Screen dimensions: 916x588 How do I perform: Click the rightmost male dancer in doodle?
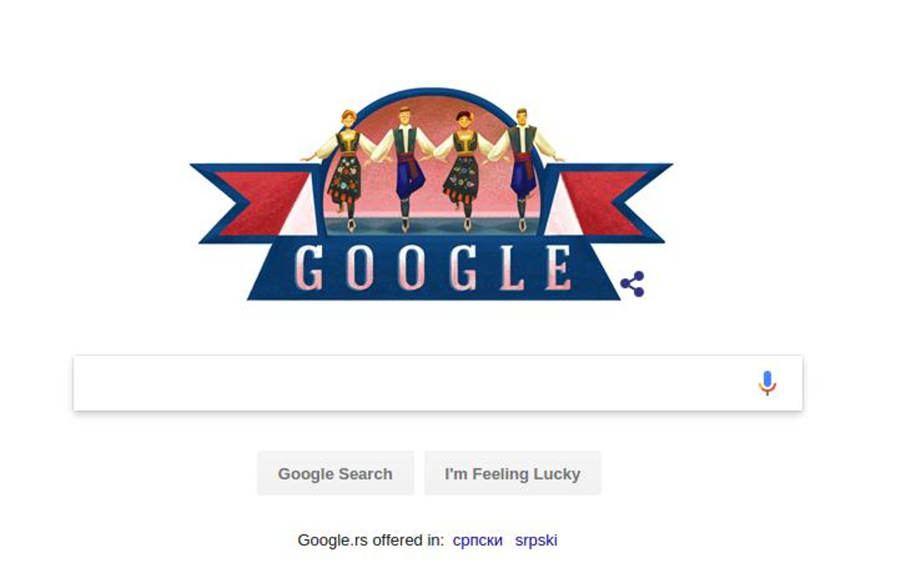pos(524,169)
